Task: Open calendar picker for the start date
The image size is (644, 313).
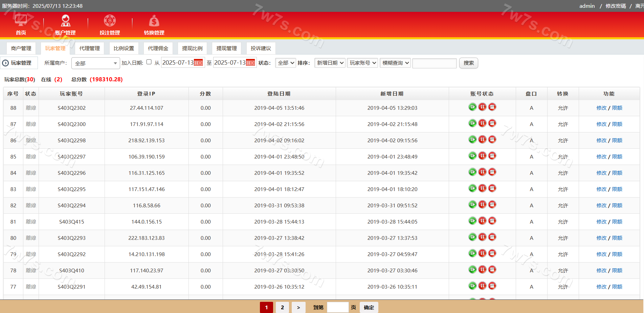Action: click(199, 63)
